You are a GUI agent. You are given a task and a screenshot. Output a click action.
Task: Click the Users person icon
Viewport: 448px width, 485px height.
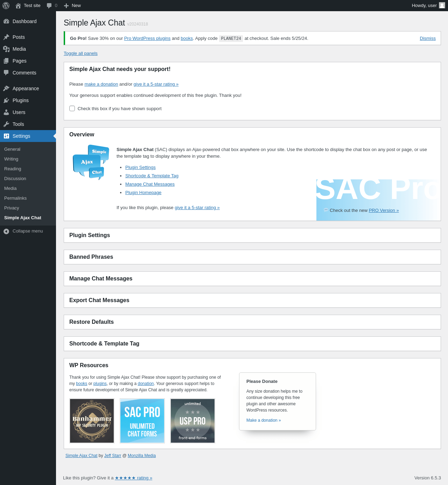(6, 112)
